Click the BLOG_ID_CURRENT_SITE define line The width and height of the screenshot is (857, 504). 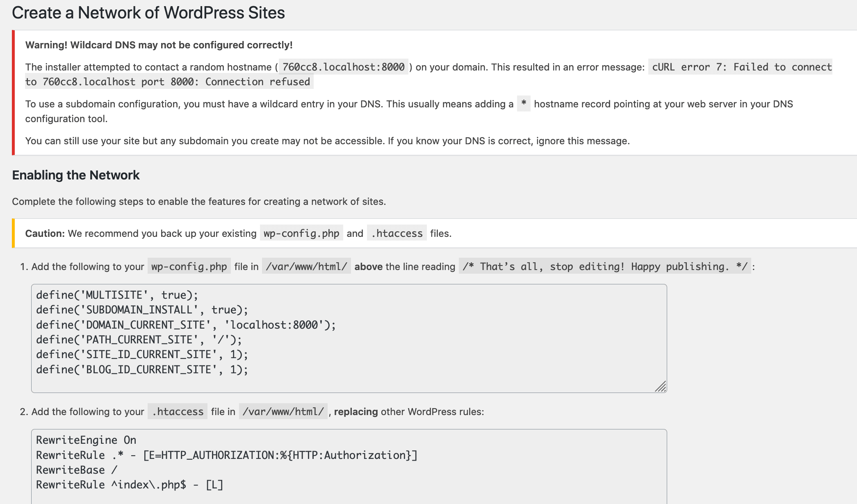(142, 370)
